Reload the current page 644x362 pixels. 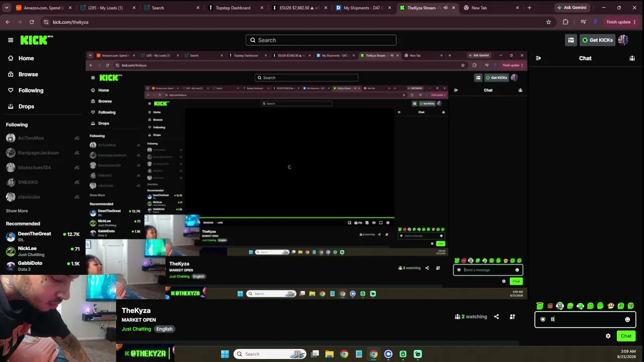point(32,22)
